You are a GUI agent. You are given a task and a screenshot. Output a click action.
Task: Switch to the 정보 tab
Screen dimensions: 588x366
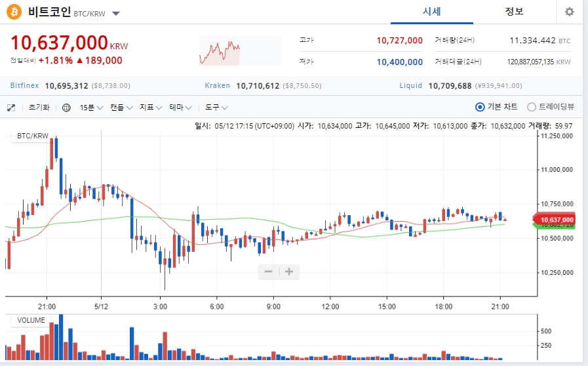pos(514,12)
